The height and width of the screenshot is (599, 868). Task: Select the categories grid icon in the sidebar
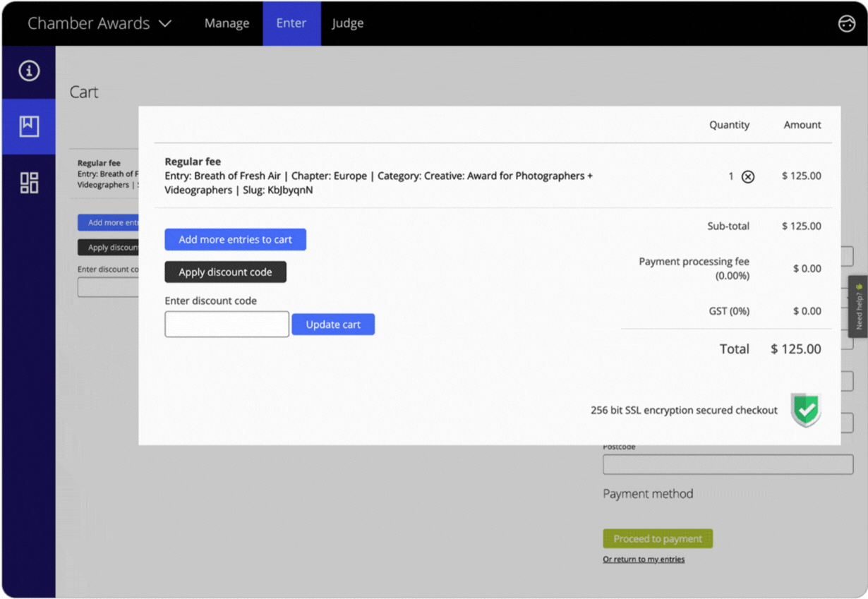[29, 182]
